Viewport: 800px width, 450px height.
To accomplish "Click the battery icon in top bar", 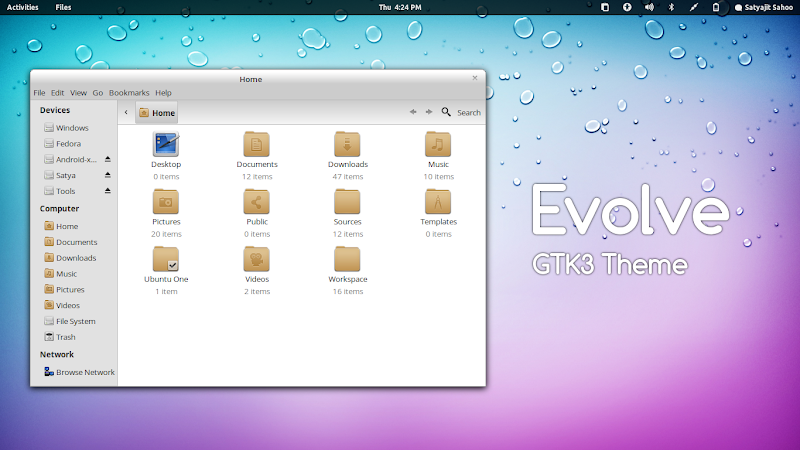I will (x=716, y=7).
